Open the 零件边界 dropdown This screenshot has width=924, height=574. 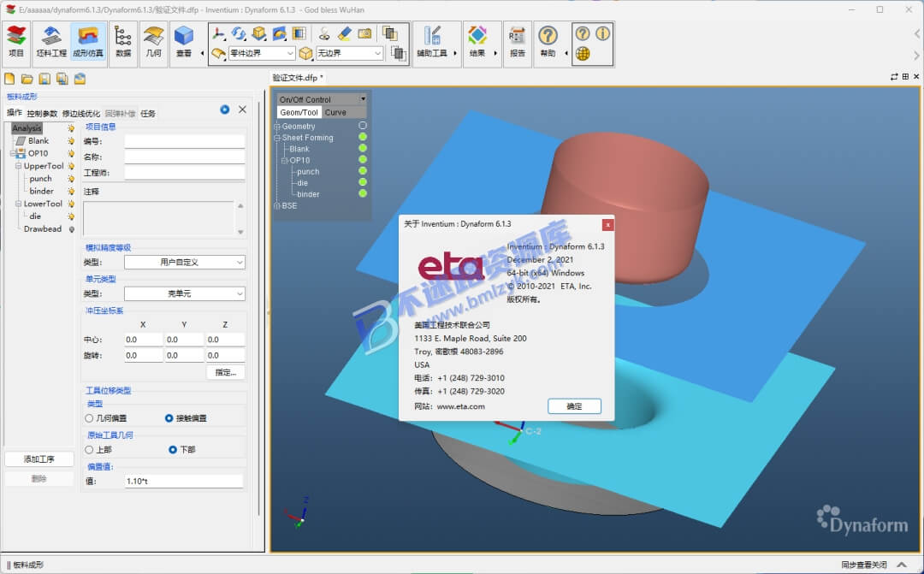point(262,54)
